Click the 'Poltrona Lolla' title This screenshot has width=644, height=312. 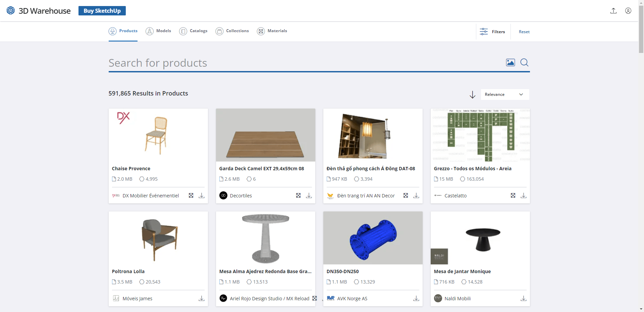point(128,271)
